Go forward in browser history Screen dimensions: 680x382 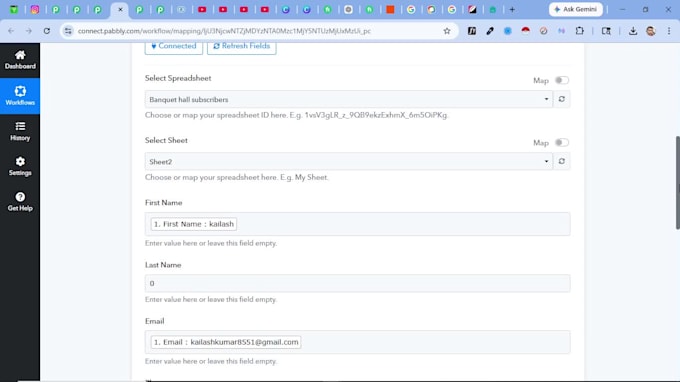pyautogui.click(x=29, y=31)
